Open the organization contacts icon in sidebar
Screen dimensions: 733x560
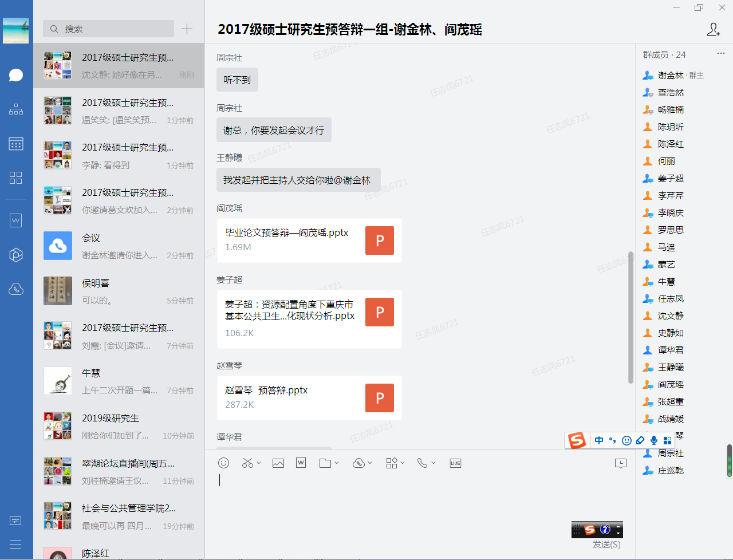(x=16, y=109)
